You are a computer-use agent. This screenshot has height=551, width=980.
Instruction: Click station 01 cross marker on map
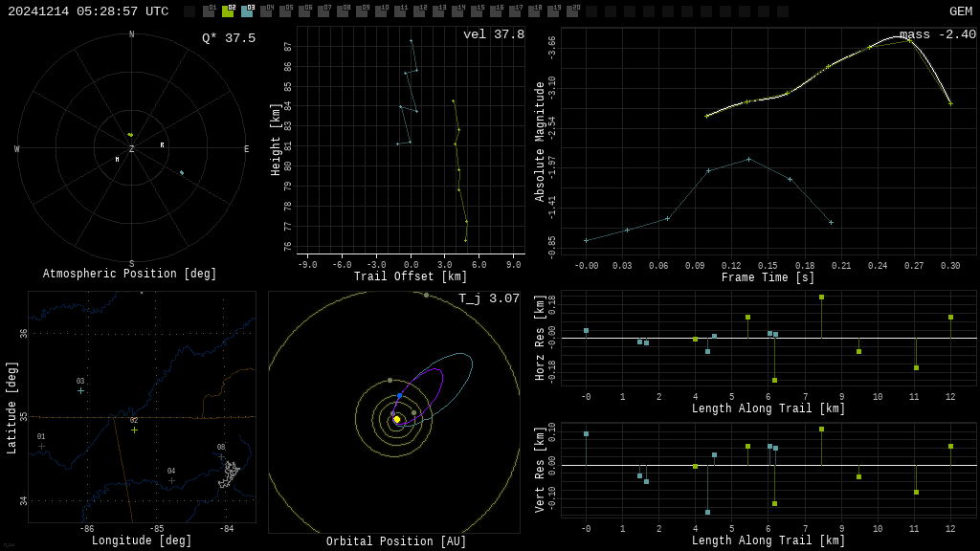tap(41, 446)
